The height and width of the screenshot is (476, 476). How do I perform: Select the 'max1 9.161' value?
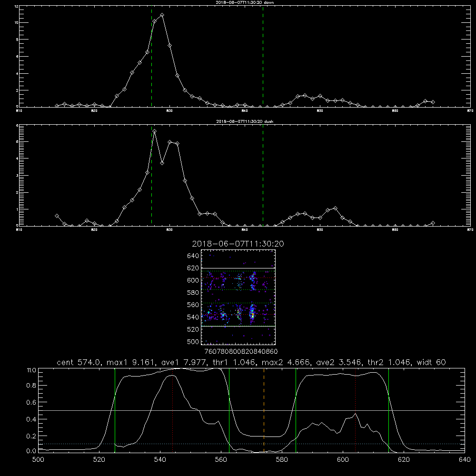pos(131,362)
